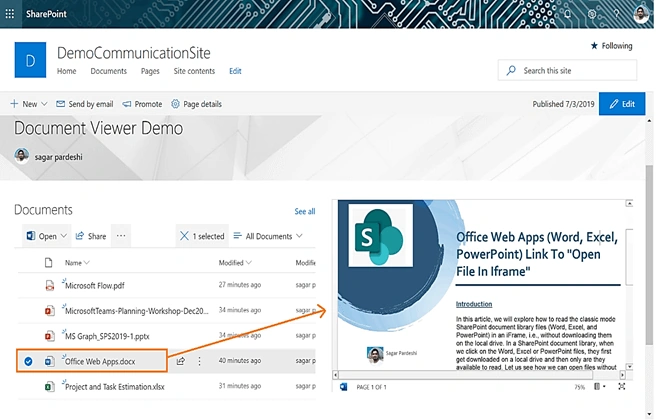
Task: Open the more options ellipsis in the Documents toolbar
Action: (x=121, y=236)
